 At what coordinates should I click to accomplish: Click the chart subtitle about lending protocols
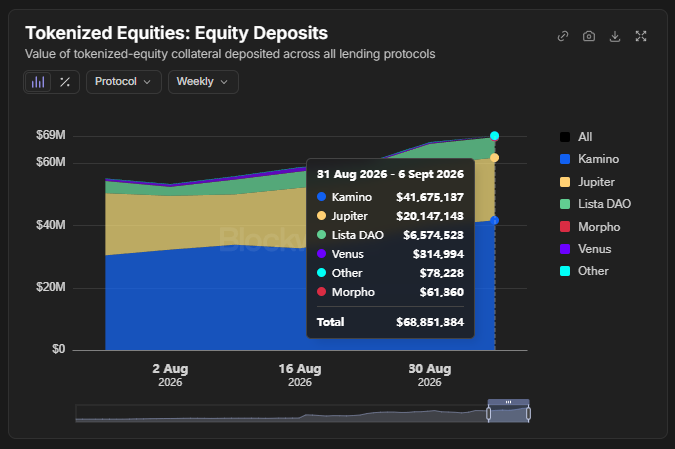230,54
